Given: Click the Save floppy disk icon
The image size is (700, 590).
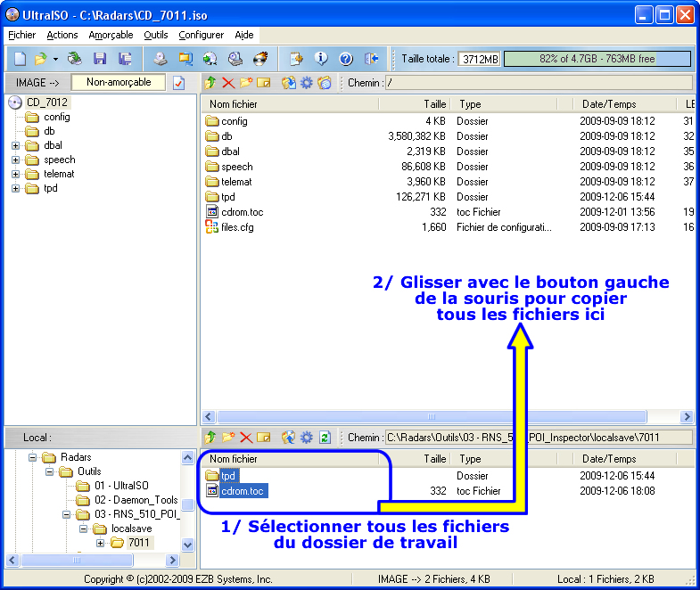Looking at the screenshot, I should pos(100,60).
